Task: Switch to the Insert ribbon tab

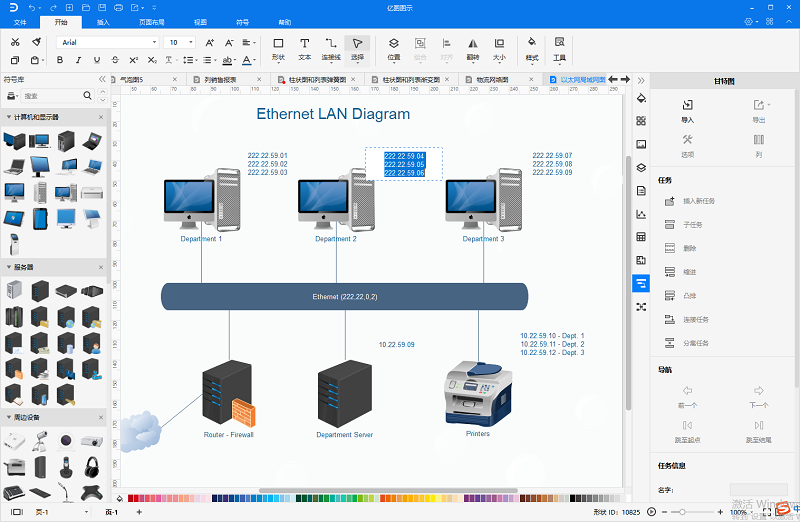Action: tap(103, 22)
